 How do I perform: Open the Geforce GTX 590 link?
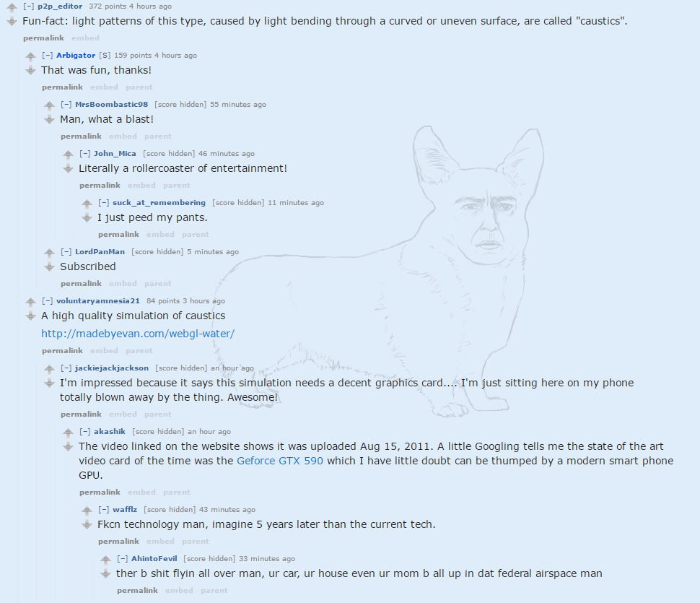pos(279,461)
